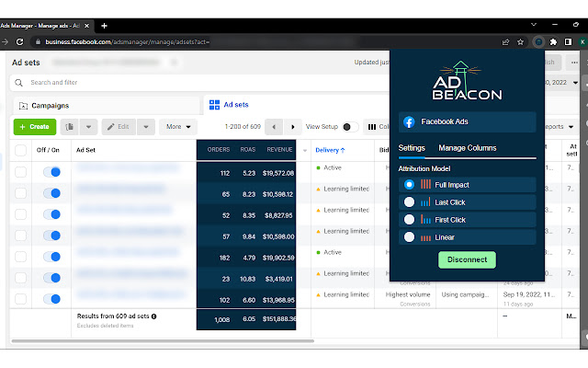Turn off ad set with revenue $19,902.59
Image resolution: width=588 pixels, height=368 pixels.
(x=51, y=257)
